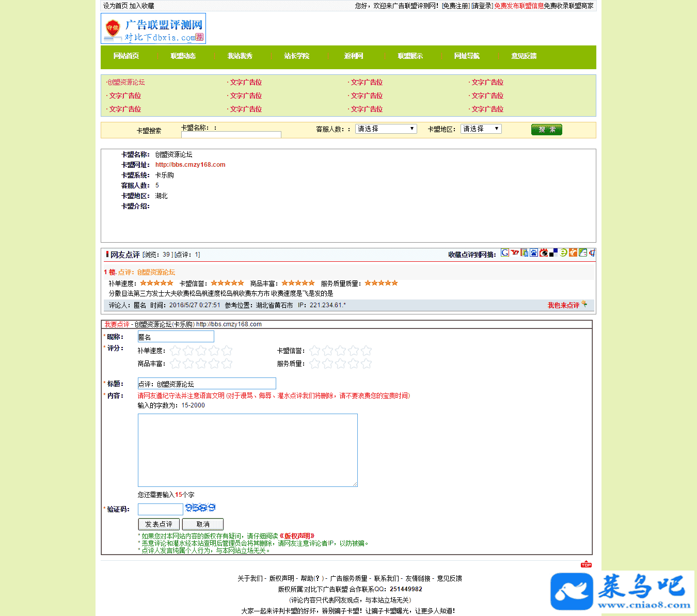Rate 商品丰富 with the fourth star
697x616 pixels.
point(214,364)
